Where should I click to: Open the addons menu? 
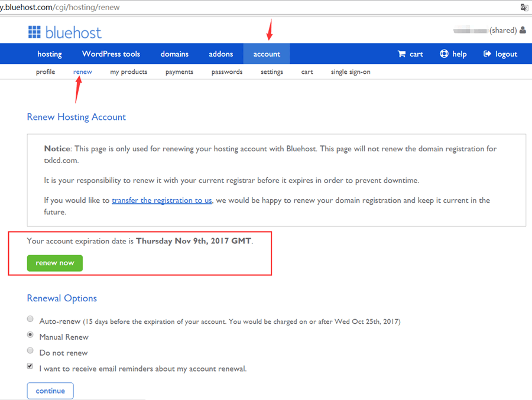point(220,54)
